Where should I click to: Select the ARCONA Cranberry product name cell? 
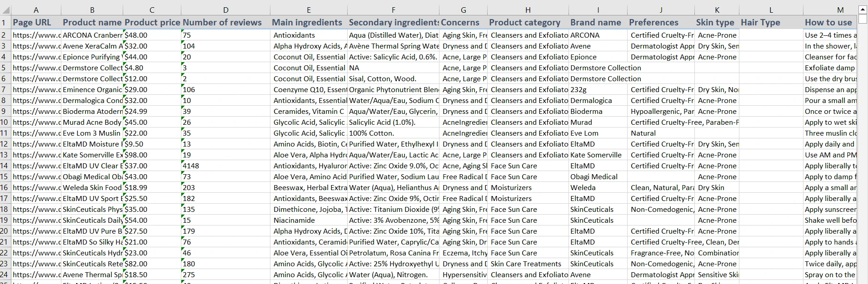92,35
